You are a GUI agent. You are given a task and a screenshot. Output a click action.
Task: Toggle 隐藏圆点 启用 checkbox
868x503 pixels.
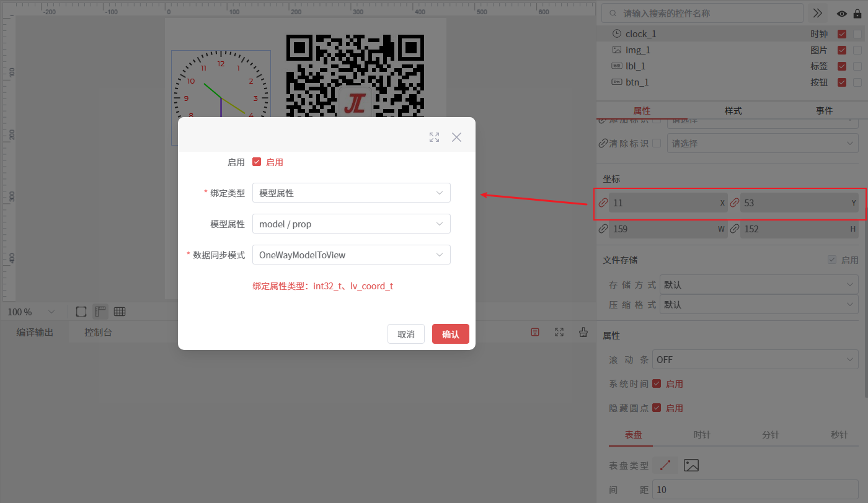coord(657,408)
